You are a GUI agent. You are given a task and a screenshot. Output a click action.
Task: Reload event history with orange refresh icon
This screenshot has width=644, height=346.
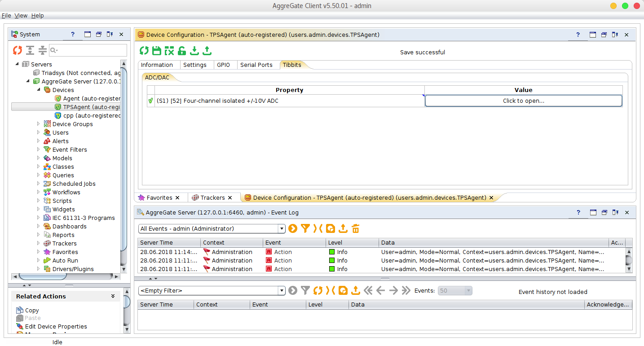(x=318, y=290)
